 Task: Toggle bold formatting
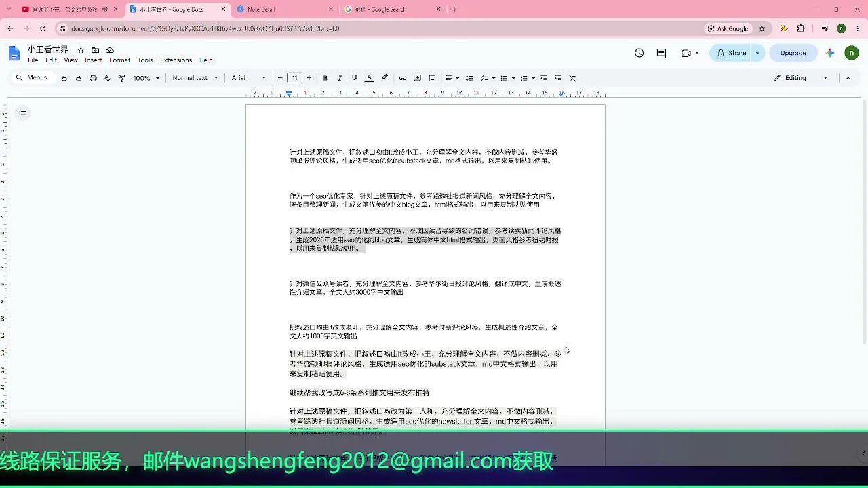(325, 78)
